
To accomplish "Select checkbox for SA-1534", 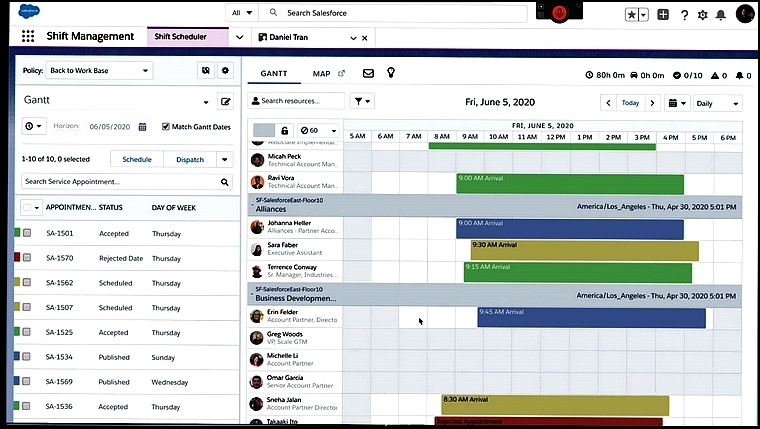I will click(x=27, y=357).
